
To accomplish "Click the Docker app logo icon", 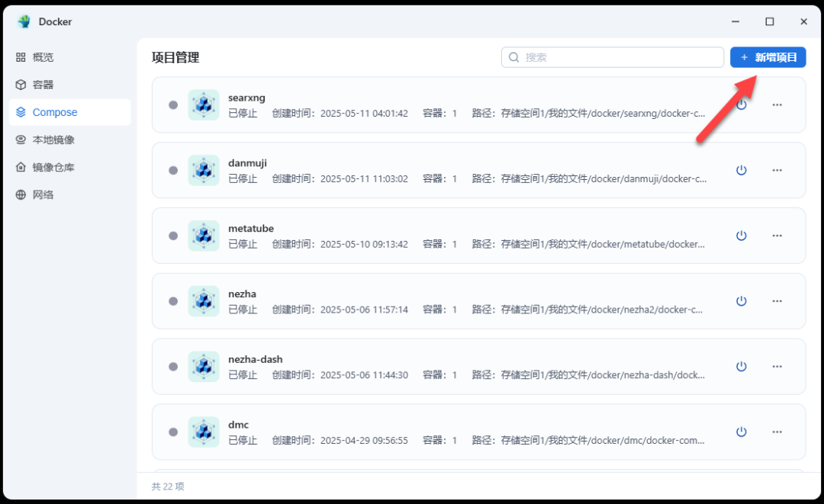I will pyautogui.click(x=24, y=21).
